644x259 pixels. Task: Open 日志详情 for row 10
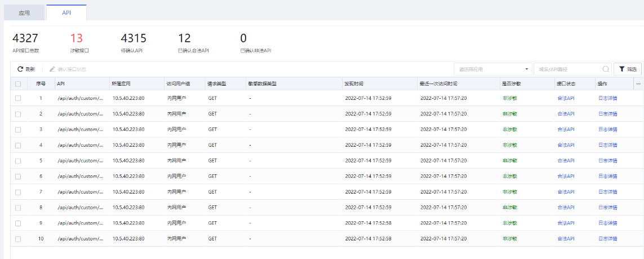(x=608, y=239)
